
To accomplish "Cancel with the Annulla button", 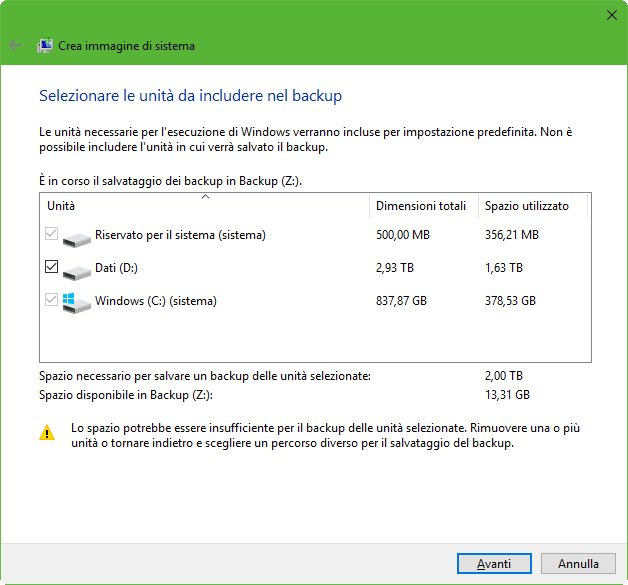I will (x=579, y=564).
